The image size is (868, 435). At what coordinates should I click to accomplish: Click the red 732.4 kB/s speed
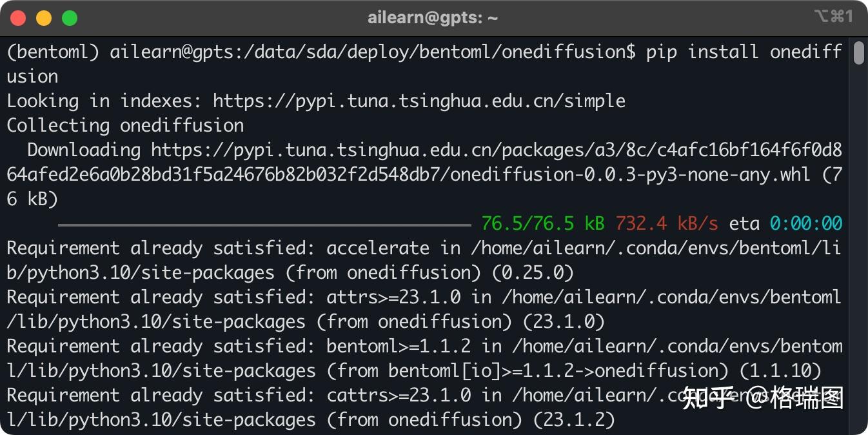pos(666,224)
